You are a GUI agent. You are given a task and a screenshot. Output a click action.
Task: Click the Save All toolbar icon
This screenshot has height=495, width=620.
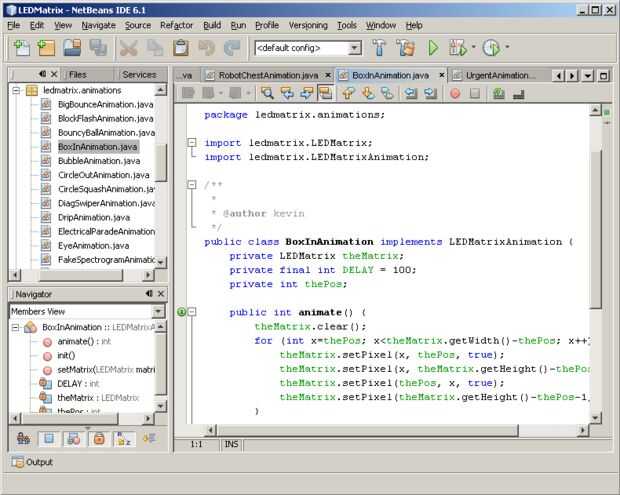98,48
